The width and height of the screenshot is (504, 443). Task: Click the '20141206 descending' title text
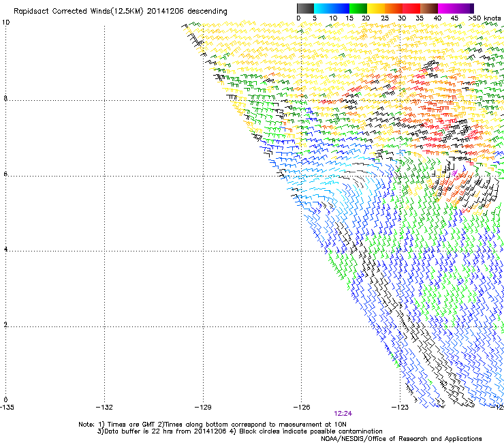coord(187,12)
